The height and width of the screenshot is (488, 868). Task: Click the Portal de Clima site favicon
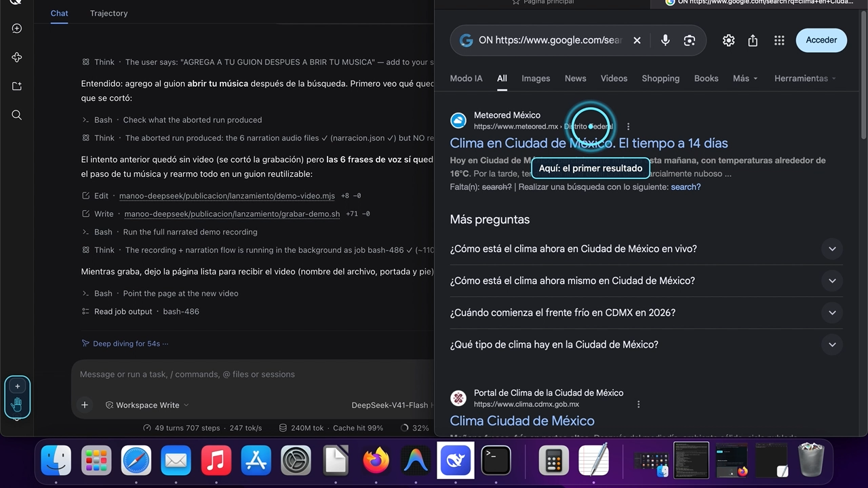point(459,399)
